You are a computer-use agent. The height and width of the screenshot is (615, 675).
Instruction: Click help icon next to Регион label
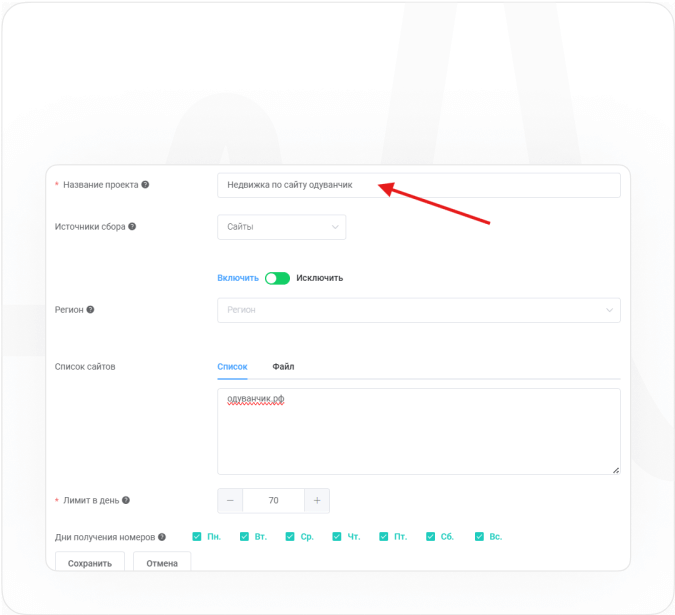pyautogui.click(x=90, y=310)
